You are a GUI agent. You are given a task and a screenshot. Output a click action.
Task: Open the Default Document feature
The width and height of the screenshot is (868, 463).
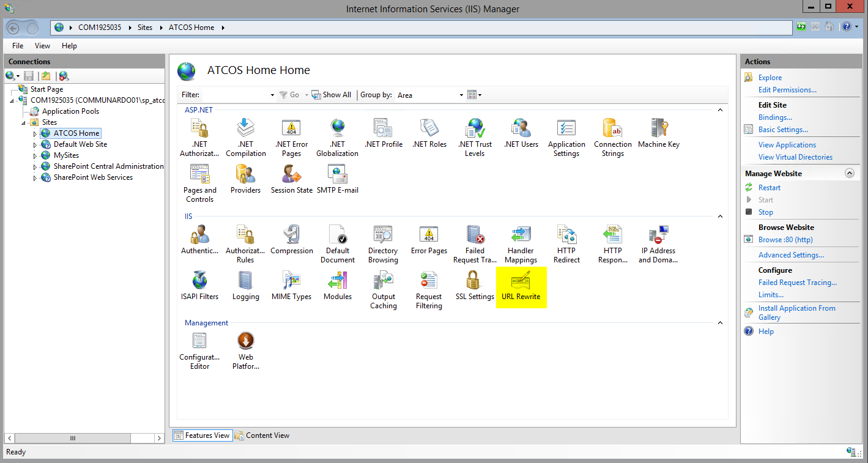tap(337, 244)
